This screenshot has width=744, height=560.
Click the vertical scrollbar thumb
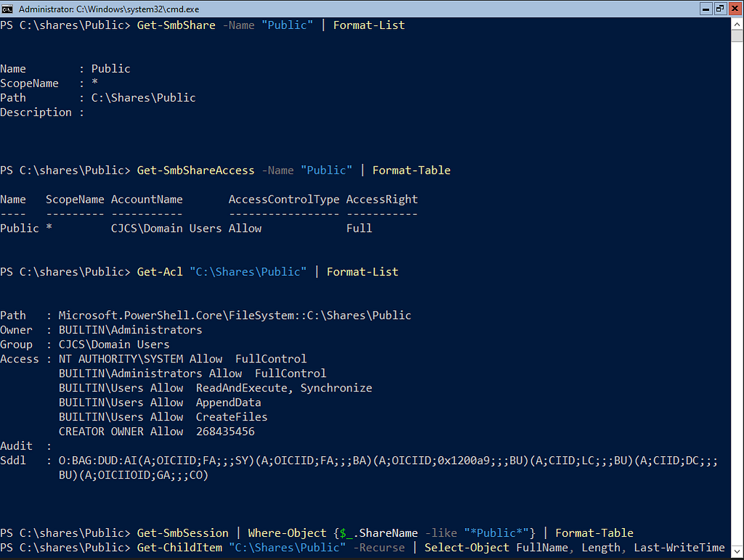click(737, 36)
